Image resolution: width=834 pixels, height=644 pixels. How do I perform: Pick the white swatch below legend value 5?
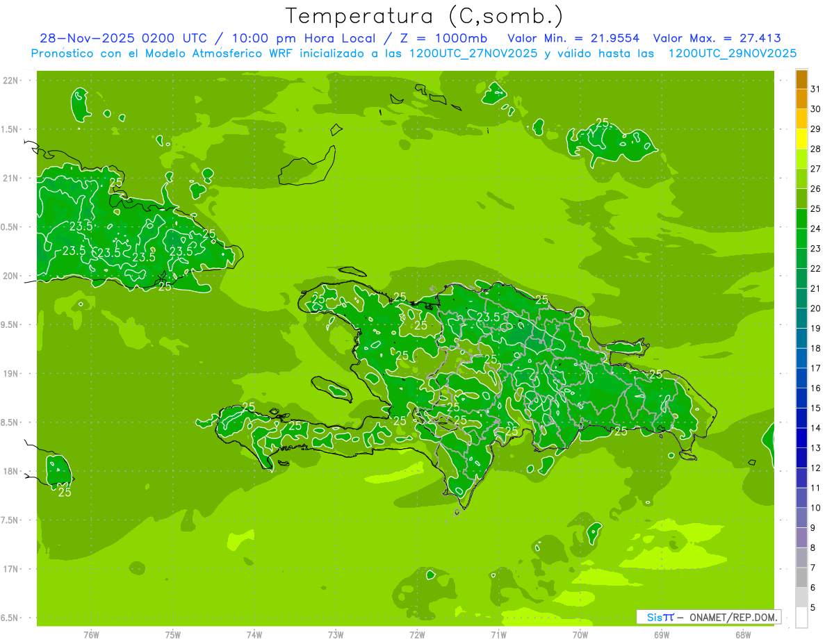[801, 618]
